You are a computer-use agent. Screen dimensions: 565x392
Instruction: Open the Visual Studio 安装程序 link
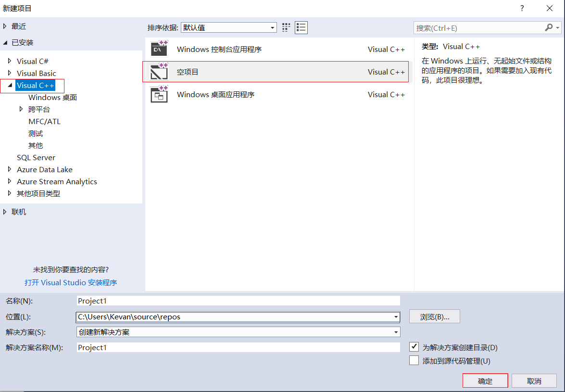click(x=70, y=282)
